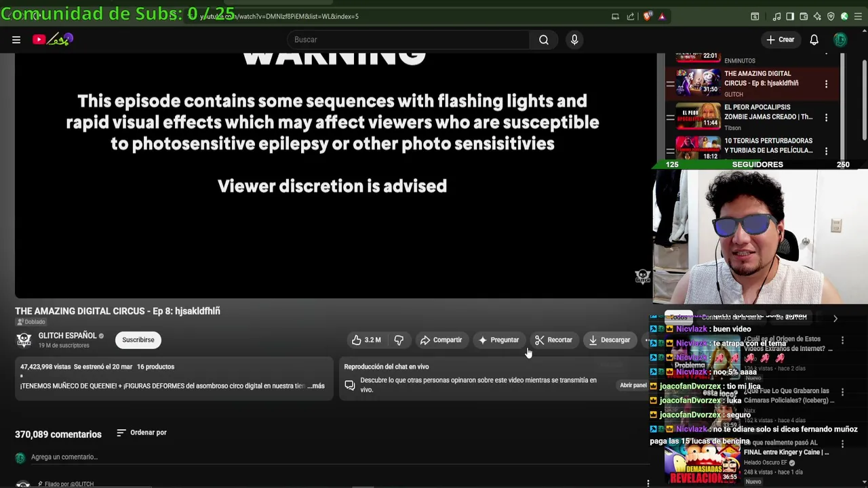Open the Ordenar por sort dropdown
The image size is (868, 488).
(142, 432)
